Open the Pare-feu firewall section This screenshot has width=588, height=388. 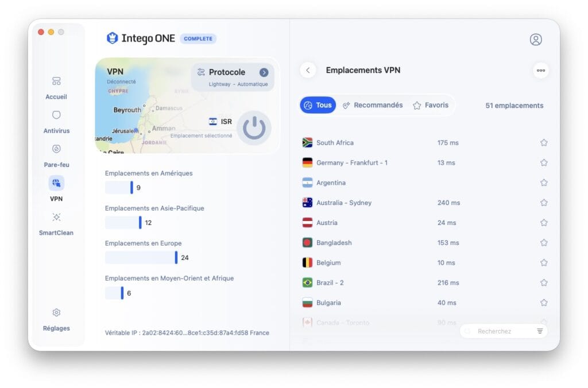point(56,156)
